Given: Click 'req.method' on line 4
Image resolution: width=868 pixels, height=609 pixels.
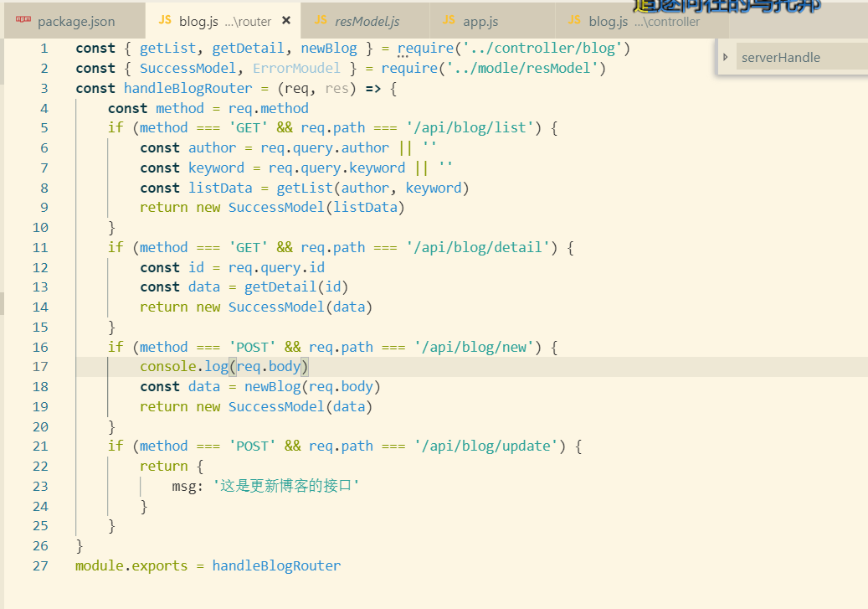Looking at the screenshot, I should coord(269,108).
